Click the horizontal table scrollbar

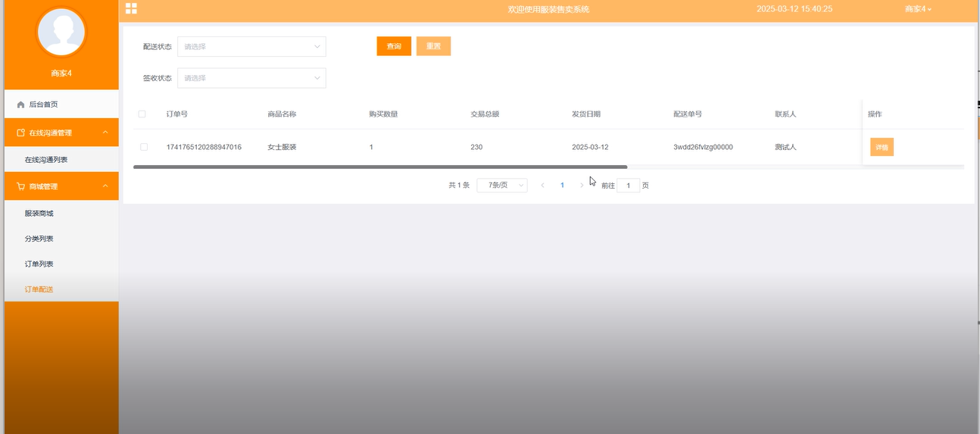tap(380, 167)
